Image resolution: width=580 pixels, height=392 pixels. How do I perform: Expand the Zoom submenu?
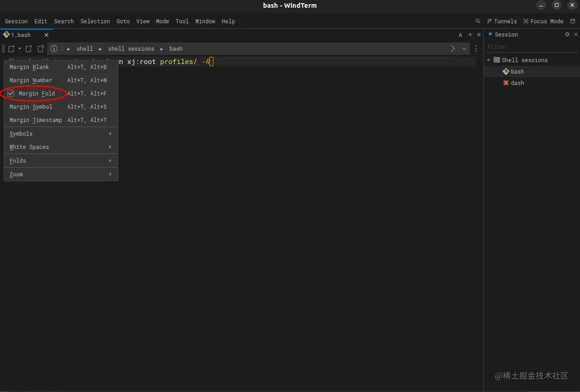click(x=61, y=174)
